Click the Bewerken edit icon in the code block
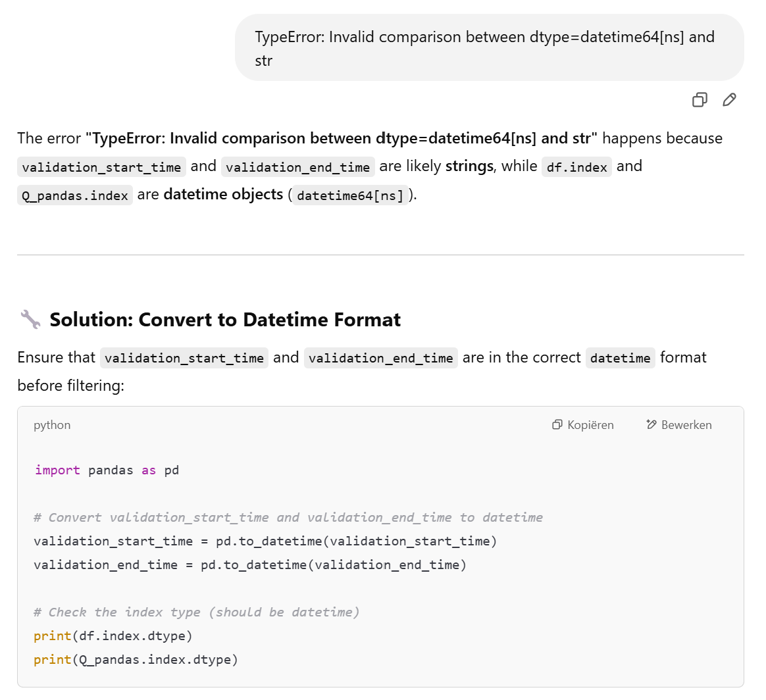Viewport: 766px width, 700px height. (651, 424)
